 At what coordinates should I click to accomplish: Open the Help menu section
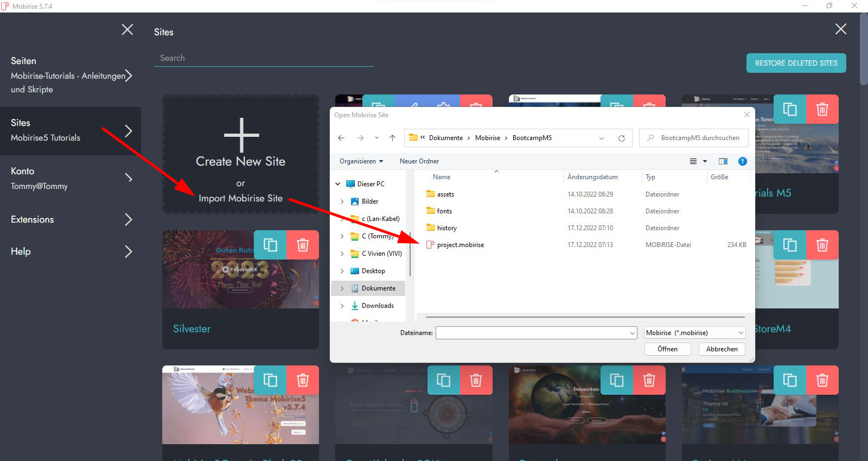(71, 251)
